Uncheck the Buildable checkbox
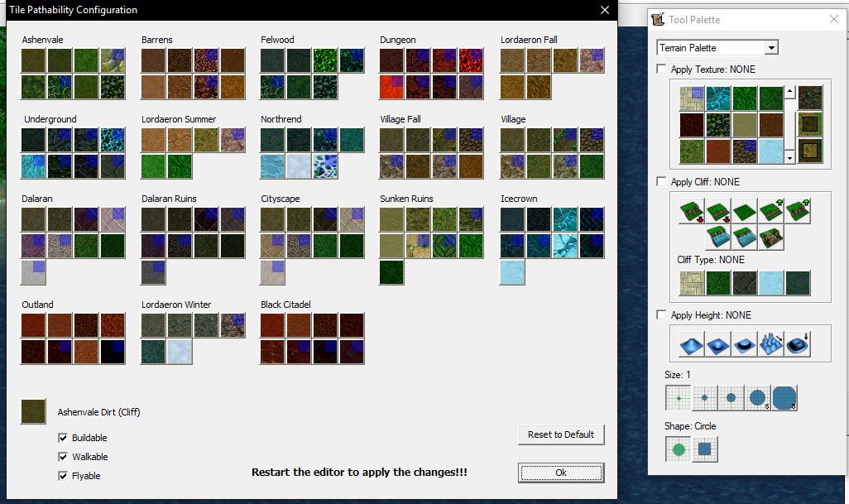 click(x=63, y=438)
